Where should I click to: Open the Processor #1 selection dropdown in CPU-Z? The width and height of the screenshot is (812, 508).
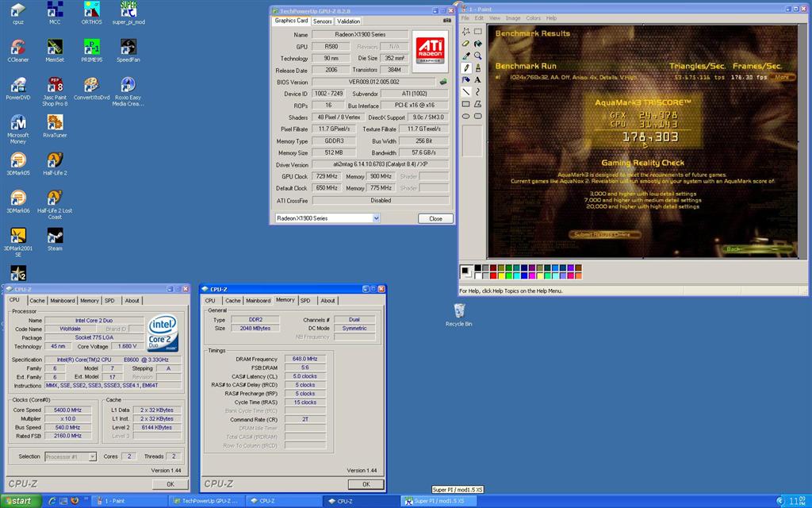(x=92, y=456)
